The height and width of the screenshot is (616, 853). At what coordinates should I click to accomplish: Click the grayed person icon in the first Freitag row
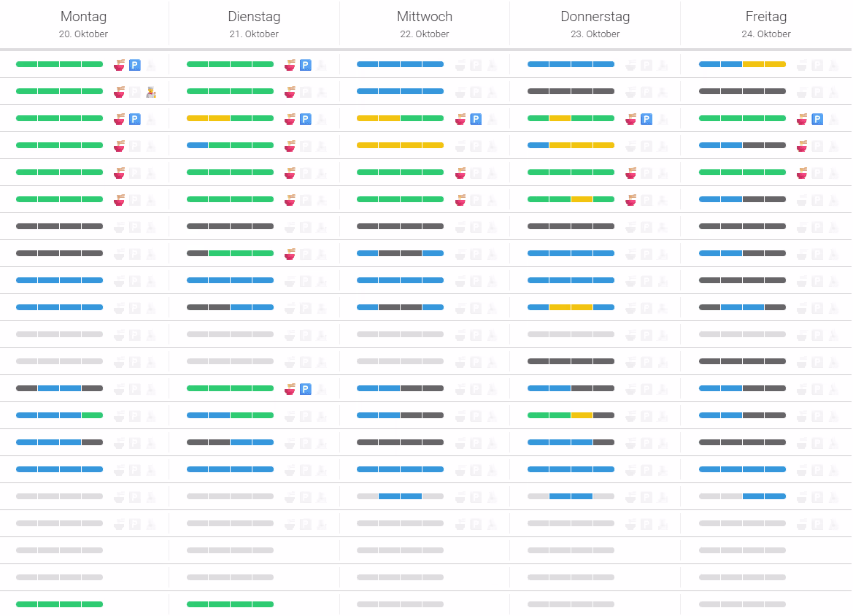(x=834, y=64)
